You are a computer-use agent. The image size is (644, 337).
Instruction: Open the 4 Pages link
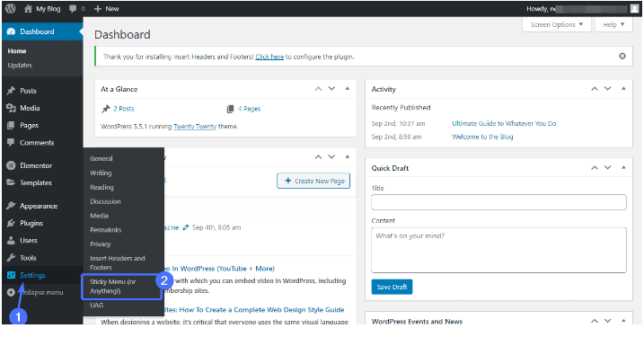(250, 109)
